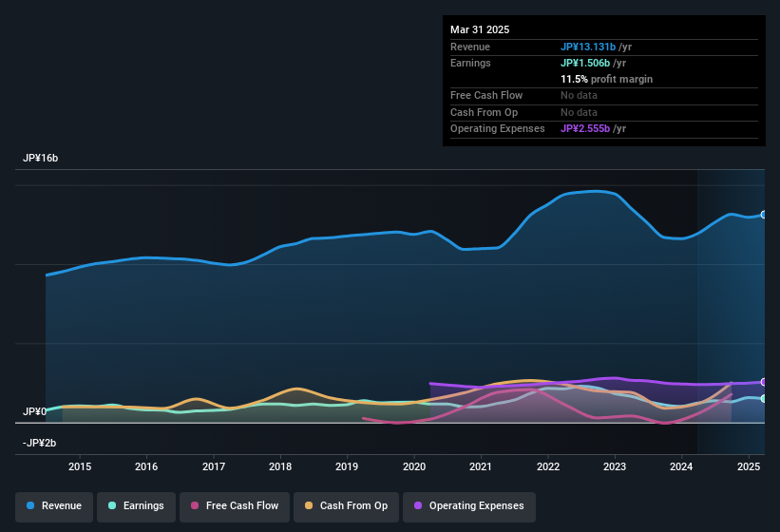Click the Operating Expenses tooltip row label
This screenshot has width=780, height=532.
497,128
